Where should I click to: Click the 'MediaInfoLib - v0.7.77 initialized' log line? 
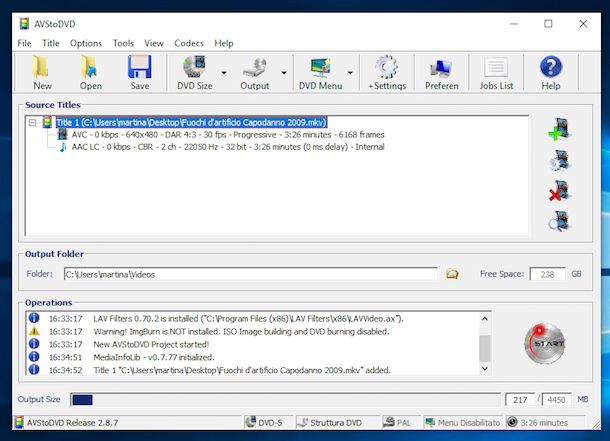(x=154, y=357)
